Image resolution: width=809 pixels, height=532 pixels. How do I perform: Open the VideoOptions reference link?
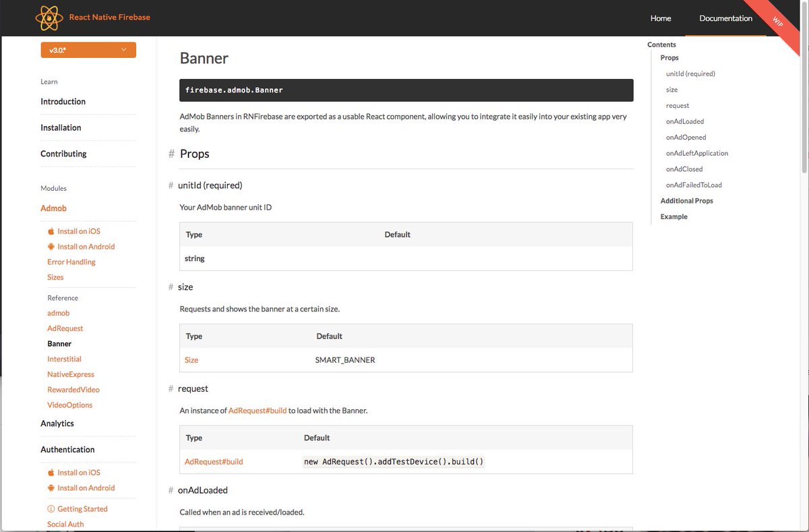coord(69,405)
